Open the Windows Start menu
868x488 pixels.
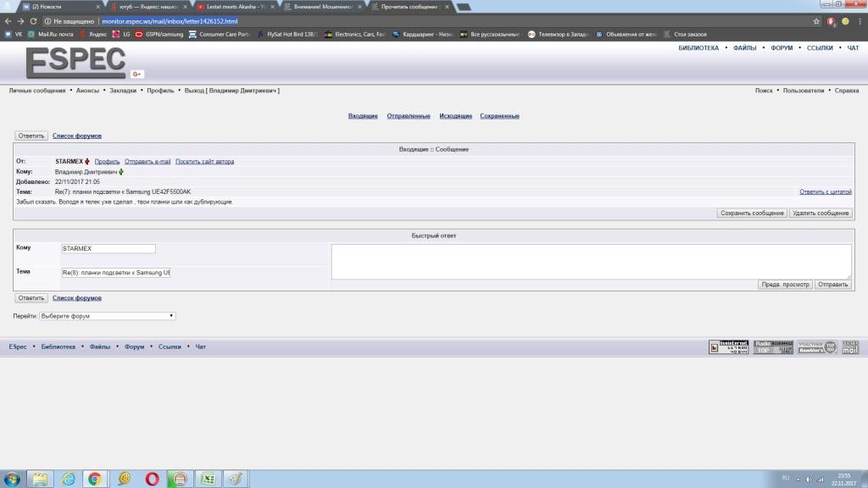pos(12,479)
